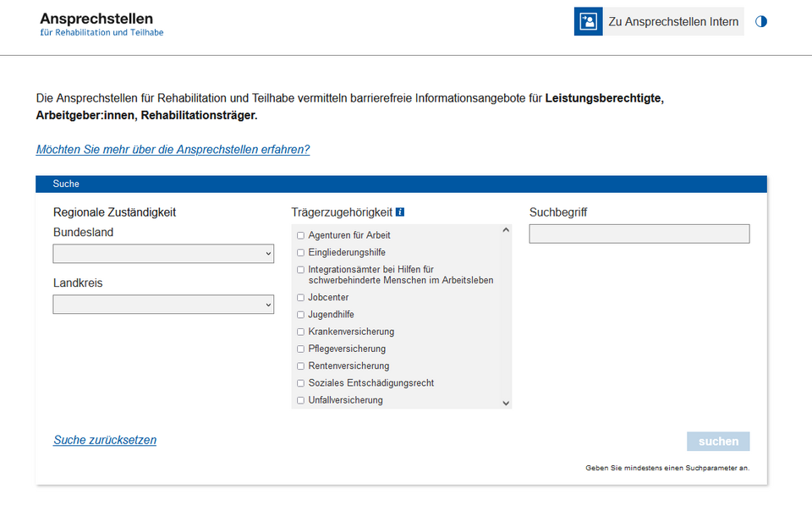
Task: Click Suche zurücksetzen link
Action: (x=105, y=440)
